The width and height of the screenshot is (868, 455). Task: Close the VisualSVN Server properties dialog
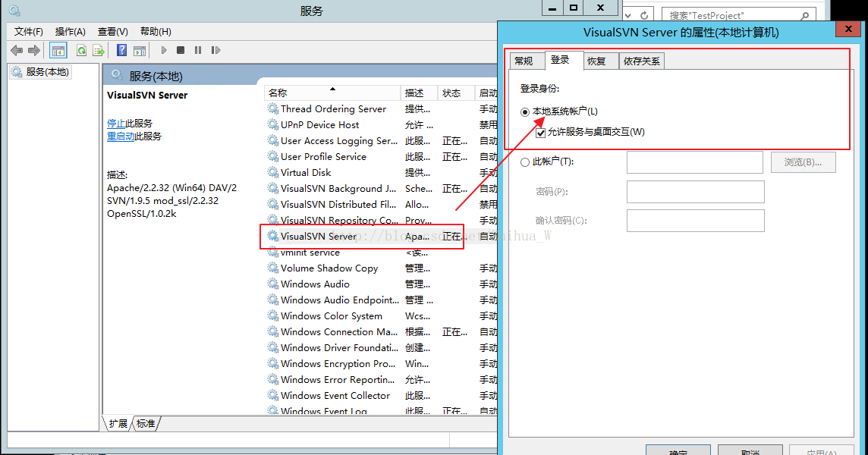coord(848,29)
